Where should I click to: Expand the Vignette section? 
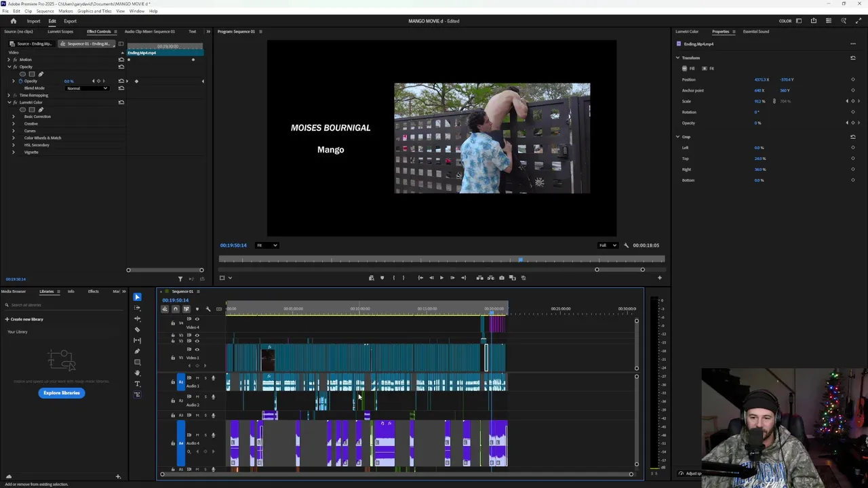coord(13,152)
